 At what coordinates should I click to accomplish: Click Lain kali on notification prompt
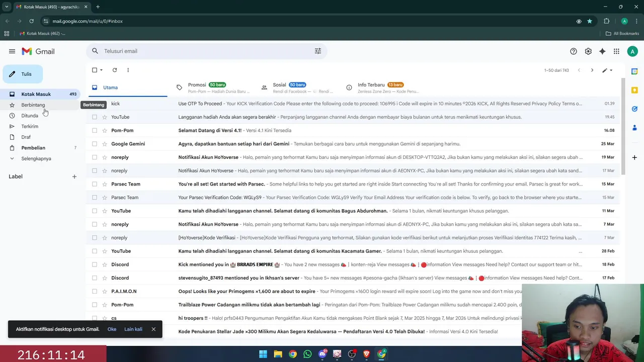[133, 329]
